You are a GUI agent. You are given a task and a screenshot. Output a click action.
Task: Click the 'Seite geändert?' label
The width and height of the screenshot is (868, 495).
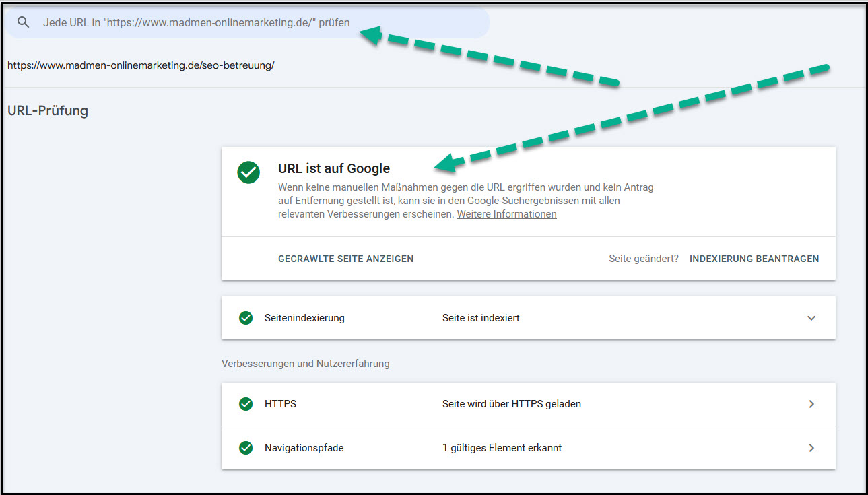click(x=644, y=259)
